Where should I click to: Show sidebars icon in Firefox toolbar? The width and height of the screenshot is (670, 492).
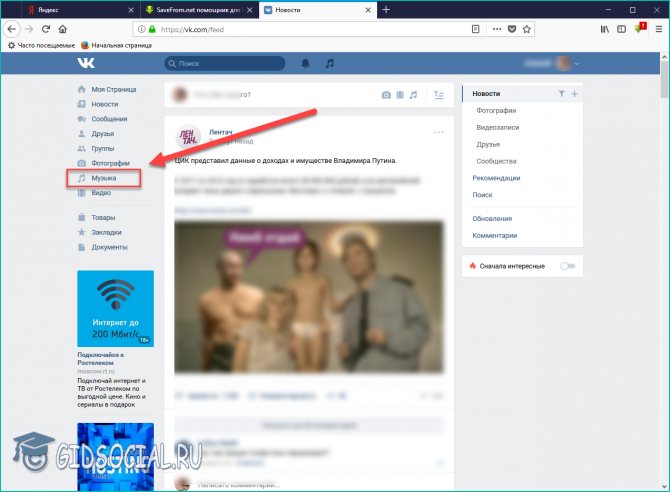[622, 29]
